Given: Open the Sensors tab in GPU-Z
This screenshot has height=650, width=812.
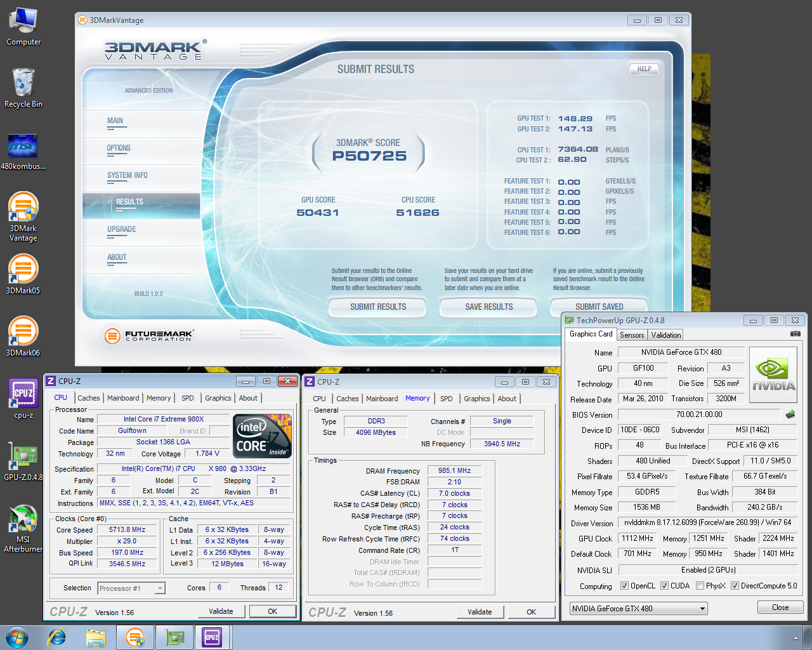Looking at the screenshot, I should click(632, 335).
